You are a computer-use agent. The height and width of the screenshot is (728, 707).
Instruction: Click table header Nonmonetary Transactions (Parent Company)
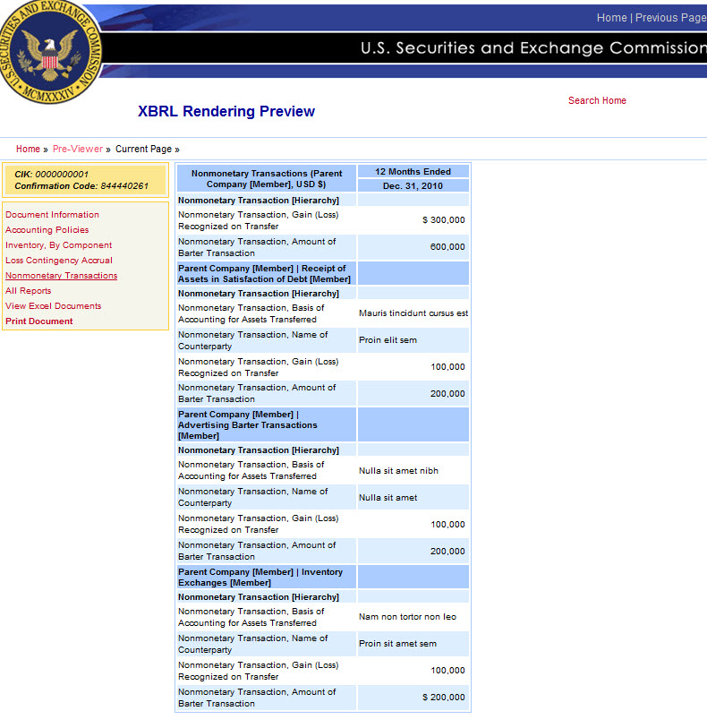point(267,179)
